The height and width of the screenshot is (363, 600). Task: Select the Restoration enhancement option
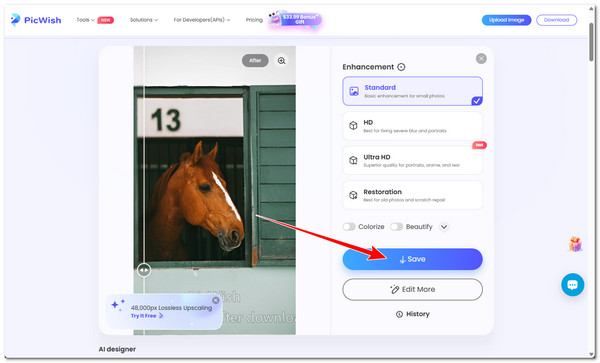[x=412, y=195]
